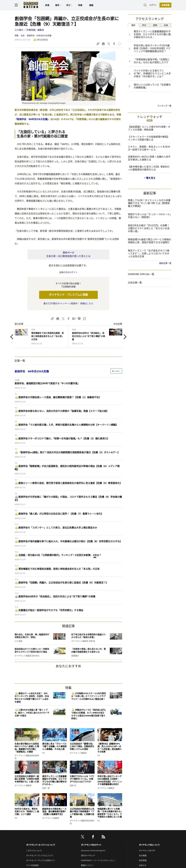Open ranking item 東京ディズニーに児童養護施設の子

coord(152,34)
